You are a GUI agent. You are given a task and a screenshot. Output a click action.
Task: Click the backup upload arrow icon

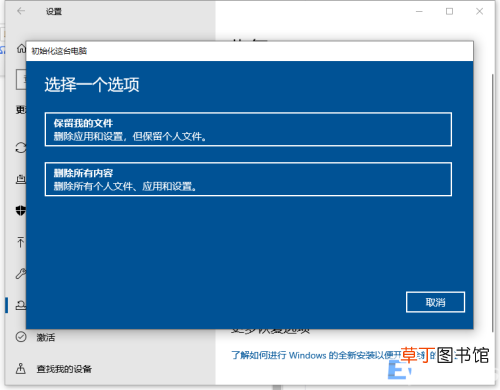21,242
